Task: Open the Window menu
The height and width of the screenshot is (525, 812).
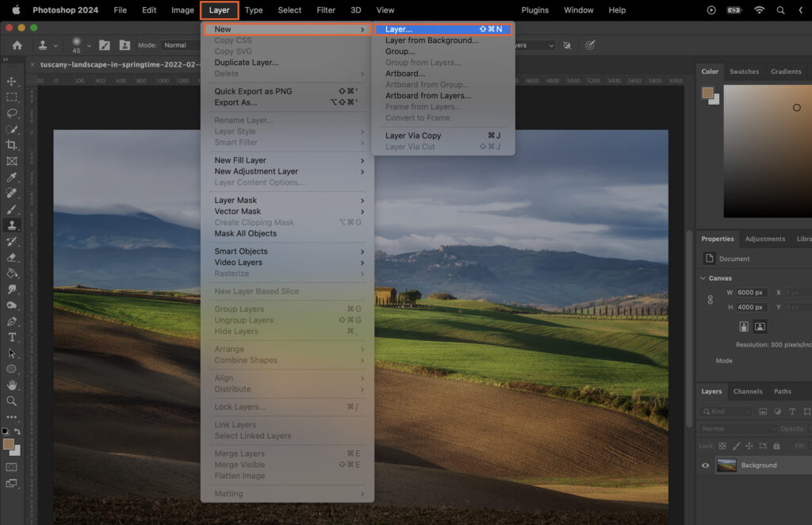Action: coord(578,10)
